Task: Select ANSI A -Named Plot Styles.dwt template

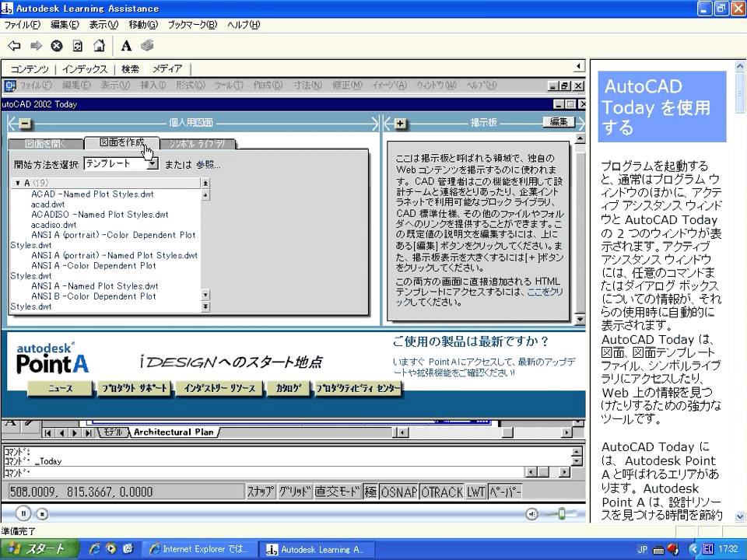Action: point(94,286)
